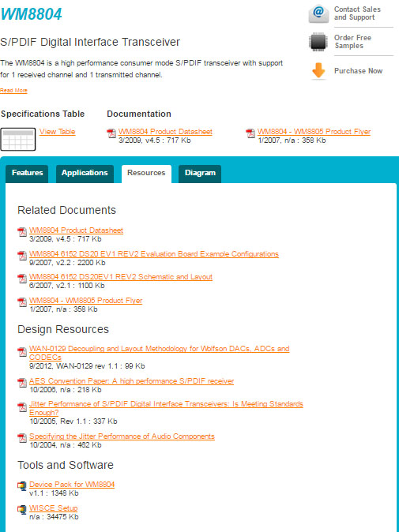Click the 'Design Resources' heading

pos(63,329)
